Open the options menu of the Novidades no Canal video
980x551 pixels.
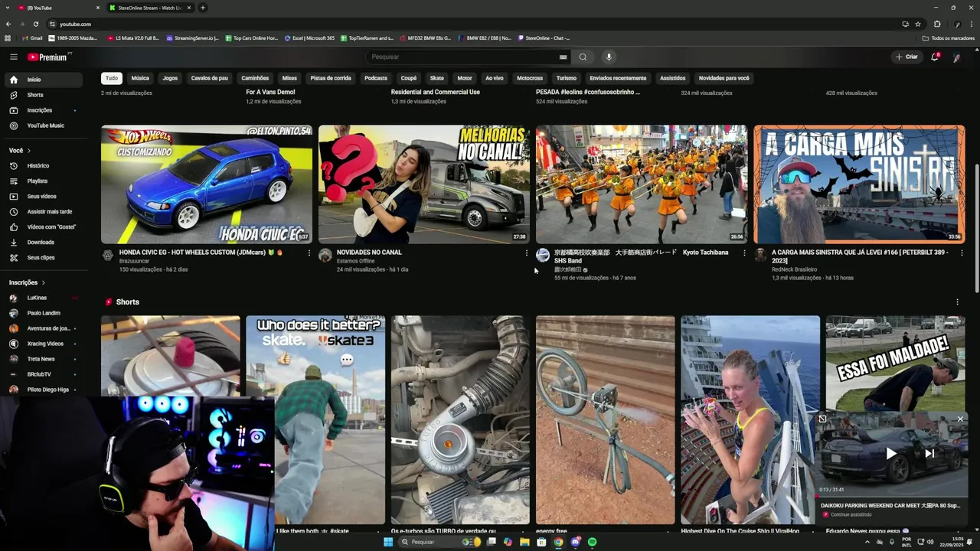click(526, 253)
